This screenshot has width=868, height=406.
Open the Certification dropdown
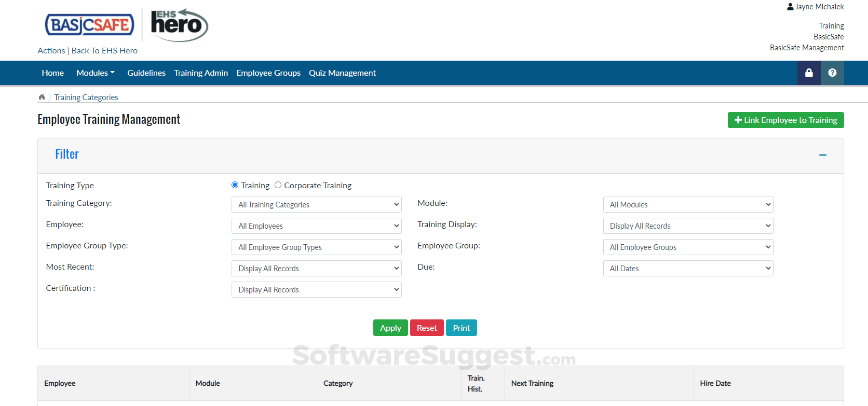click(317, 290)
